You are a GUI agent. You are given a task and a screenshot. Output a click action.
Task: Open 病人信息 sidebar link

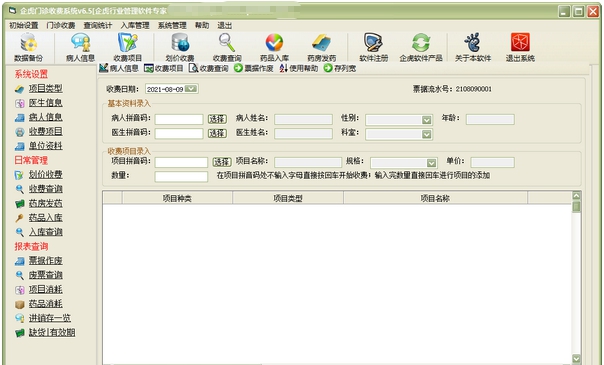(x=45, y=117)
